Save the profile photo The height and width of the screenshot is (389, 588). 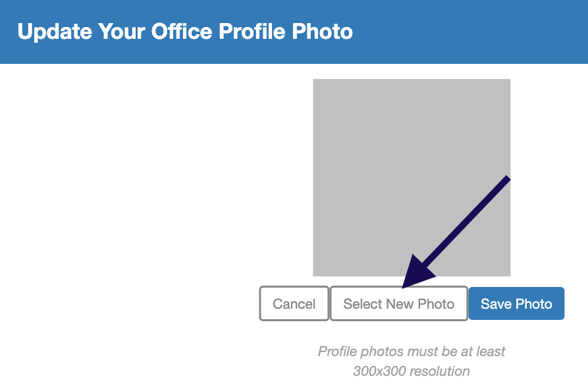[x=516, y=303]
